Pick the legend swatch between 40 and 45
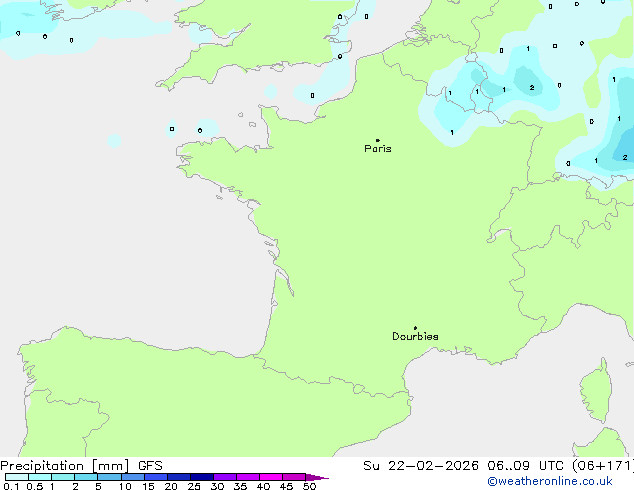 (271, 477)
